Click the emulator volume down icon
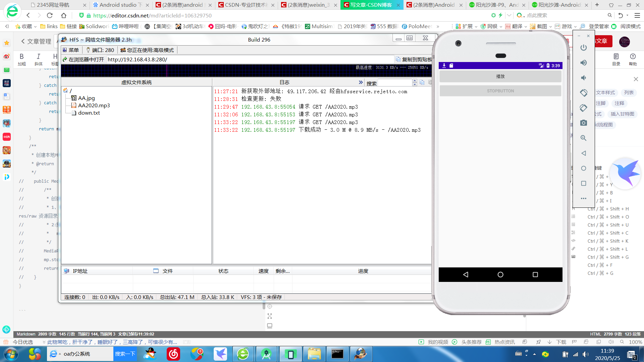The image size is (644, 362). click(584, 78)
